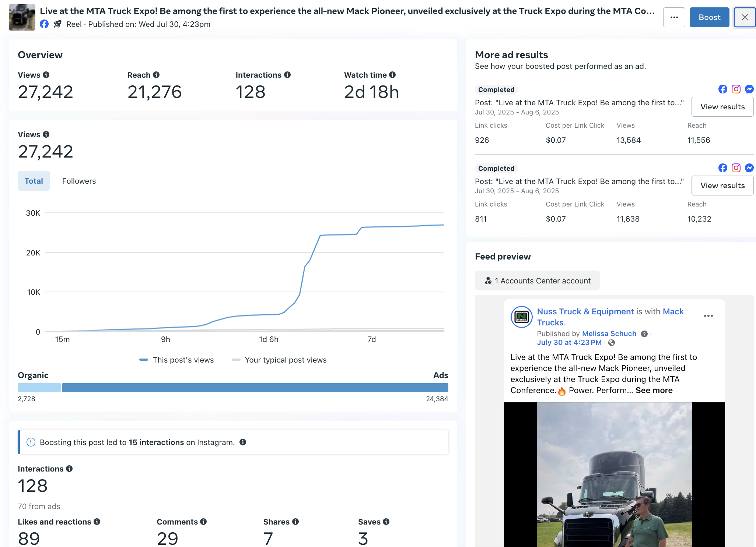
Task: Click the second Completed status badge
Action: (496, 168)
